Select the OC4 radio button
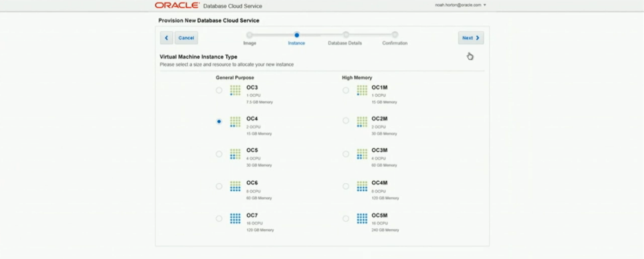Screen dimensions: 644x259 219,122
